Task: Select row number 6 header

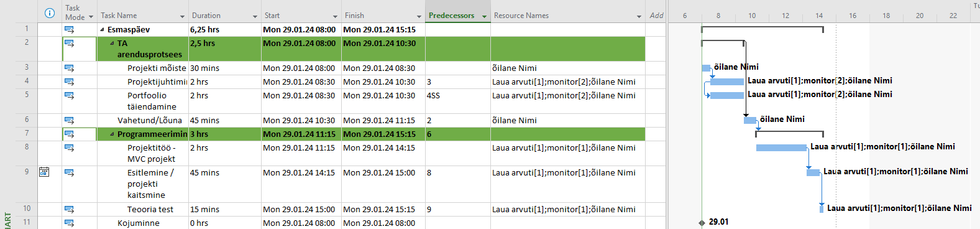Action: [27, 119]
